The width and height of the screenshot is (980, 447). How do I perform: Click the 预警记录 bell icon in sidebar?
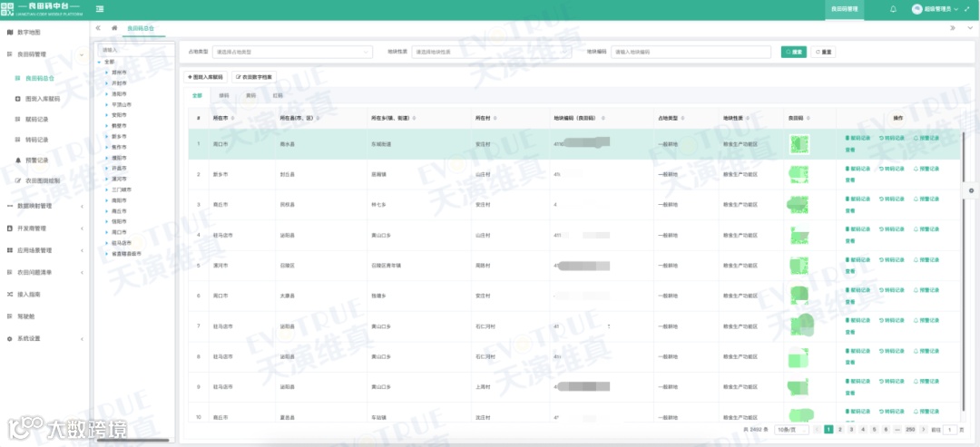(17, 160)
